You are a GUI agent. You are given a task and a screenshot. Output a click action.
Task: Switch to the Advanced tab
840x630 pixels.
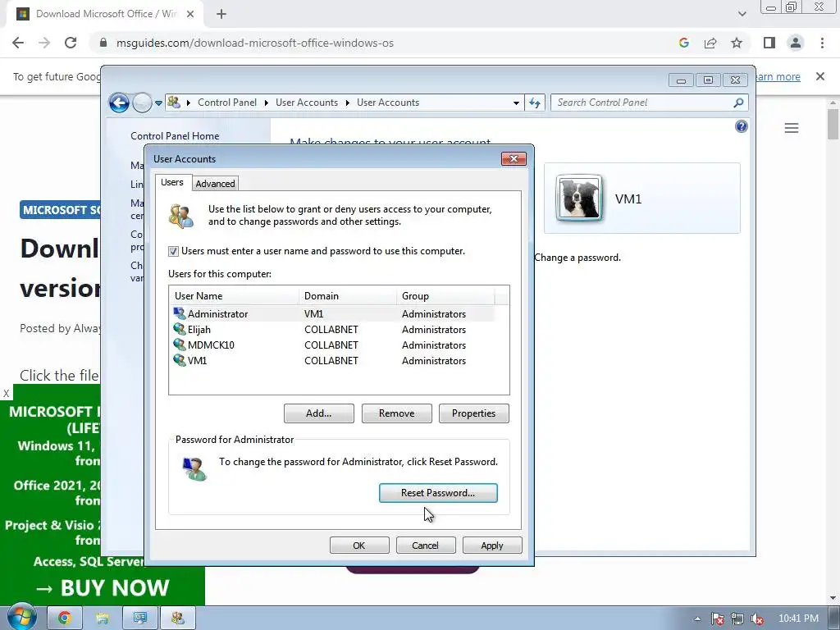215,184
